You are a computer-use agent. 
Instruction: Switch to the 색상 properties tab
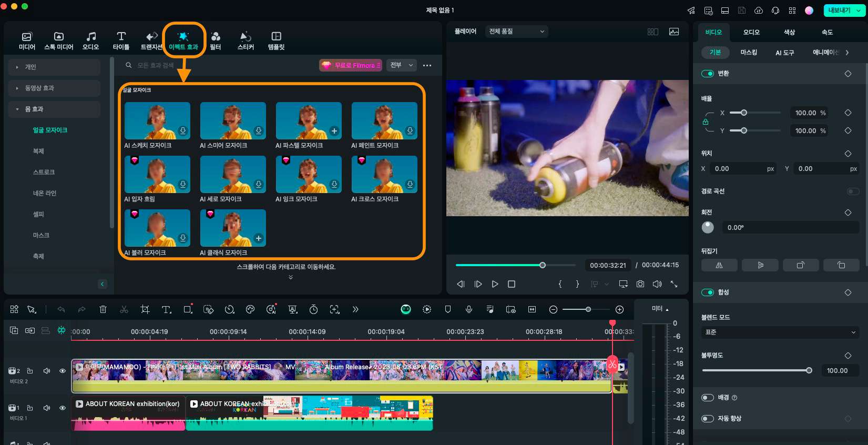(x=789, y=32)
